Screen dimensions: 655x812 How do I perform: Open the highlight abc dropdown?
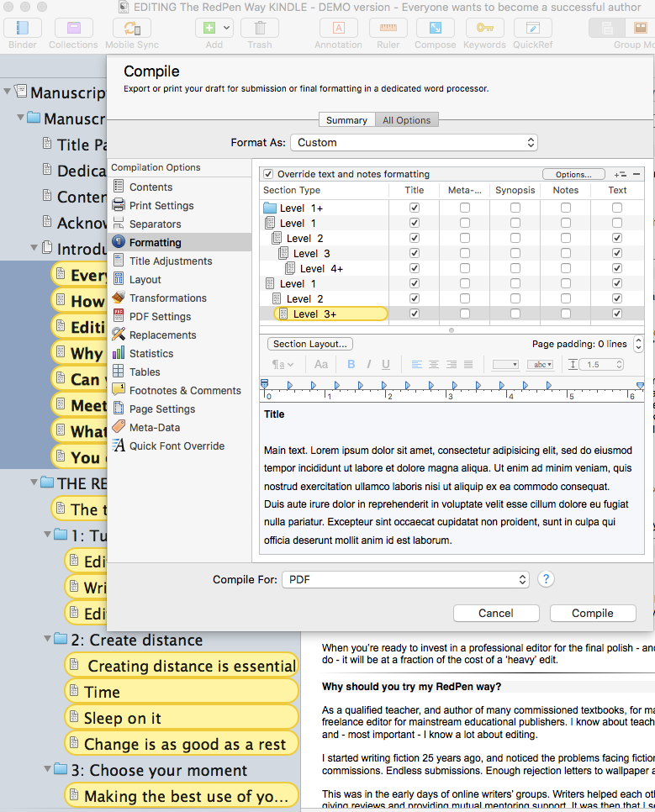tap(541, 365)
